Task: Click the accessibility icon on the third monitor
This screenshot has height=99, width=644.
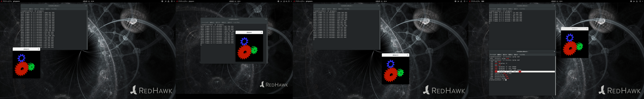Action: (455, 1)
